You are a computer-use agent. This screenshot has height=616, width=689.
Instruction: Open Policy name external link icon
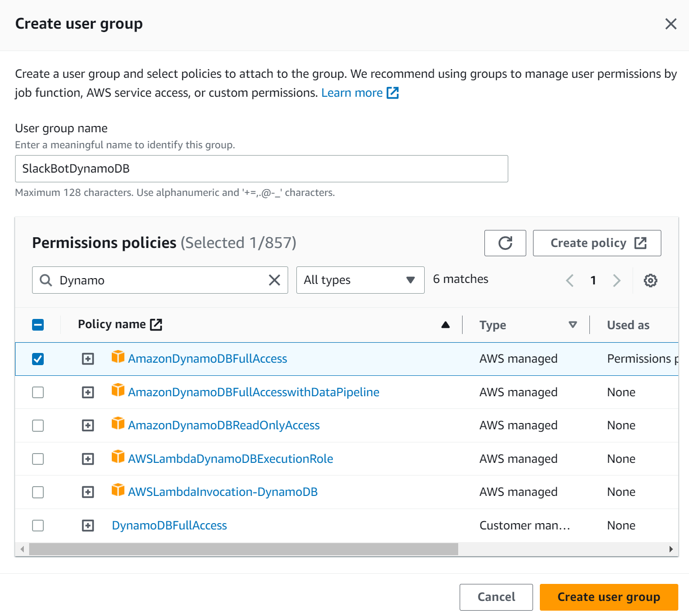click(155, 324)
